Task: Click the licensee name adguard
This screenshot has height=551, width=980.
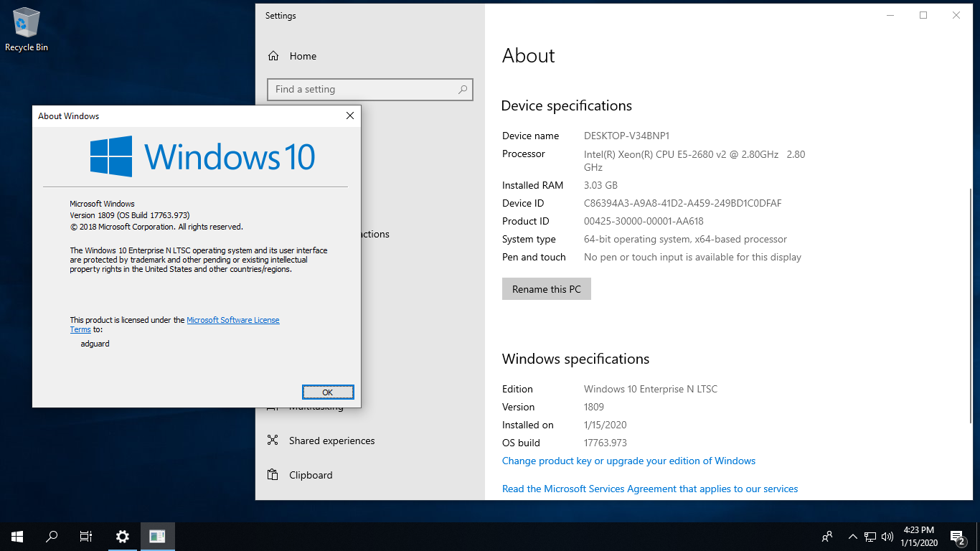Action: point(95,344)
